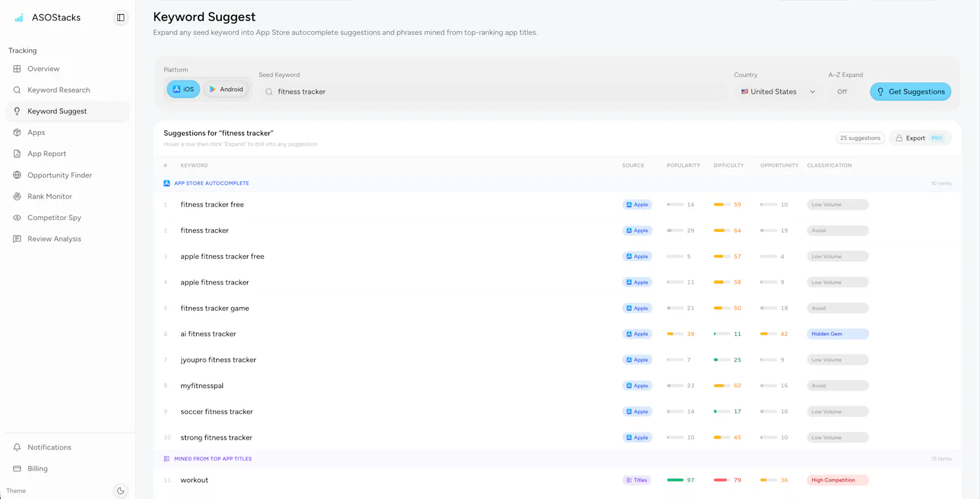980x499 pixels.
Task: Click the keyword "jyoupro fitness tracker"
Action: click(x=218, y=360)
